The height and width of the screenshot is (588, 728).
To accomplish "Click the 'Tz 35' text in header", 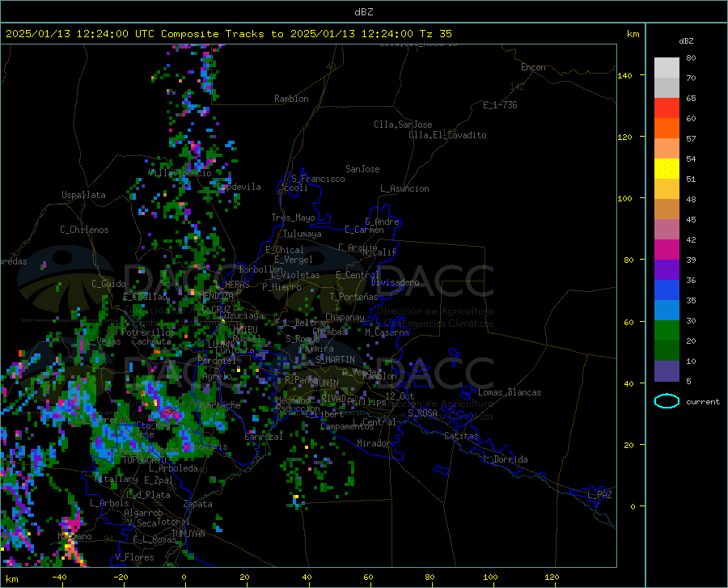I will [435, 34].
